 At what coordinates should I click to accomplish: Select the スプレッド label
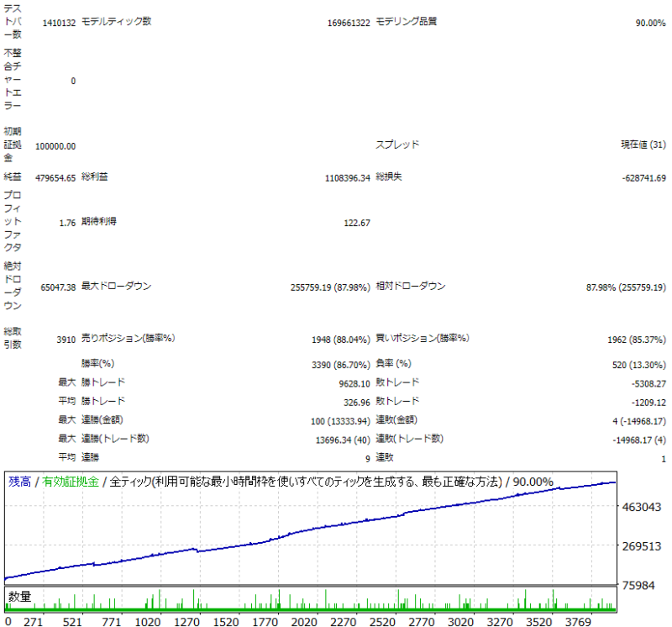396,145
